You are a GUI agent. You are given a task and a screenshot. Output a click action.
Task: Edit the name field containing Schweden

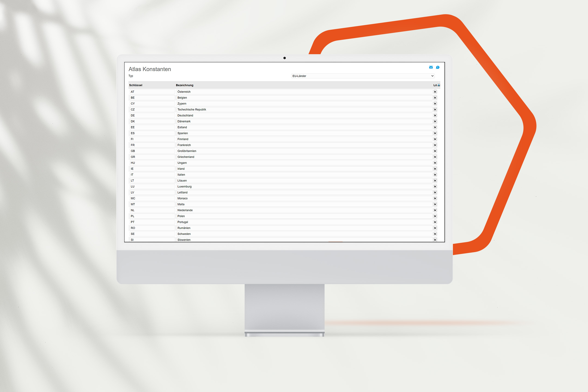tap(304, 234)
